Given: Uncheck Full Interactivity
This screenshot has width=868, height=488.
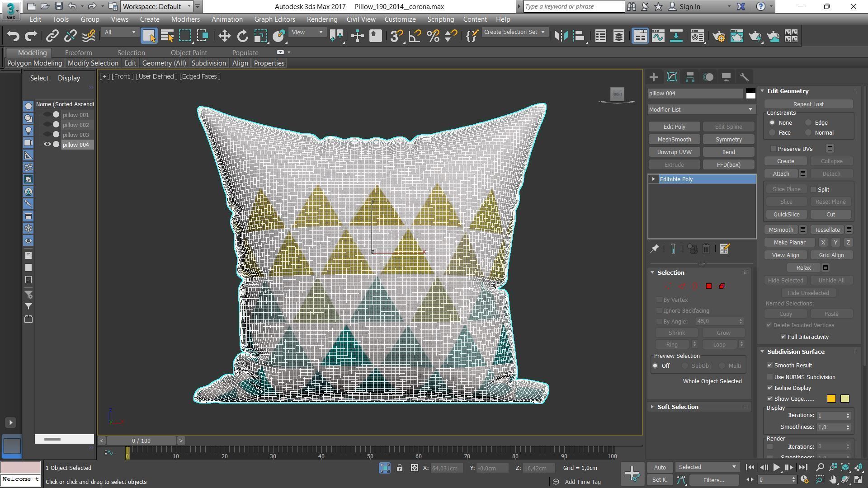Looking at the screenshot, I should (783, 337).
